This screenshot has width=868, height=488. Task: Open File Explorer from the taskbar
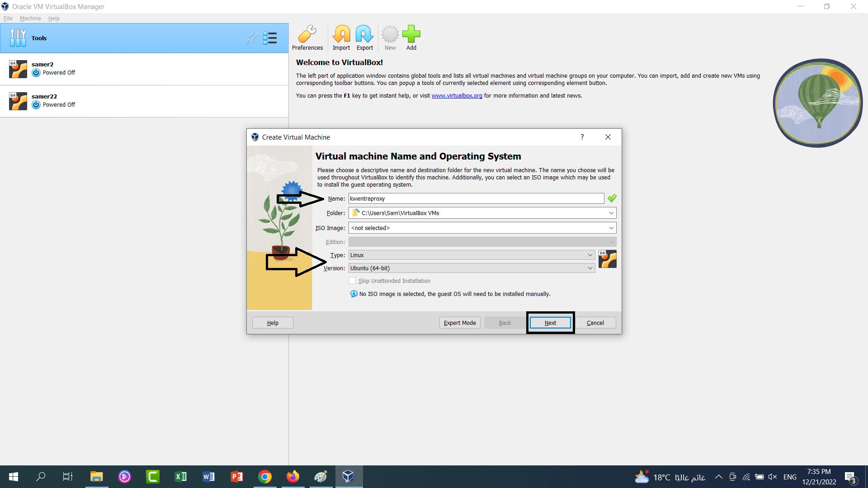[x=96, y=477]
